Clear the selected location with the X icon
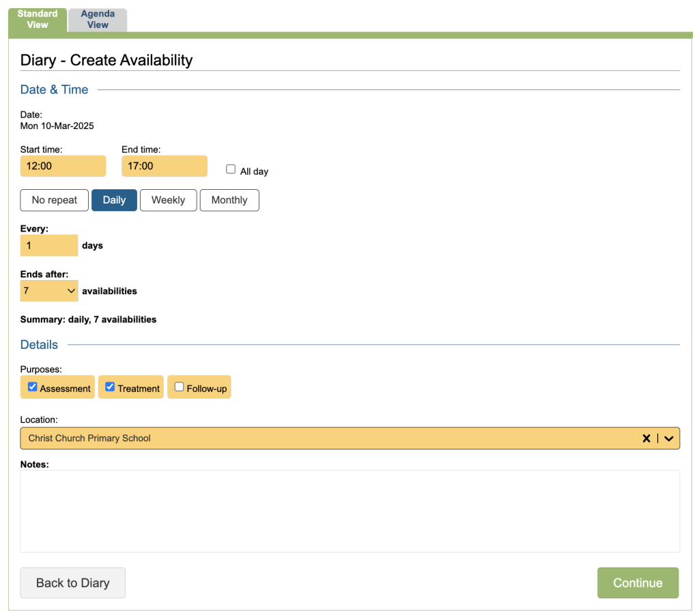This screenshot has width=699, height=616. 646,438
